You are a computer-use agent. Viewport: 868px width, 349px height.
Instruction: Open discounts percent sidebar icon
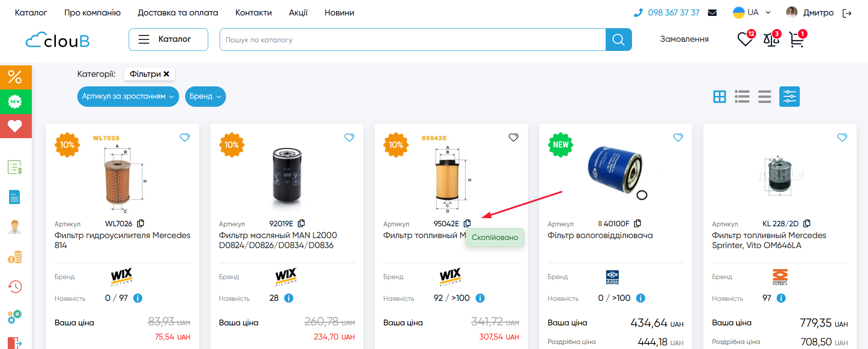[15, 77]
